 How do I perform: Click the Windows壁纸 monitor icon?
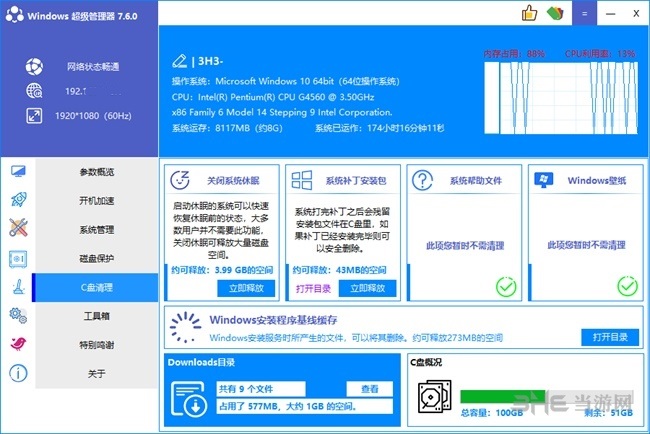(543, 180)
